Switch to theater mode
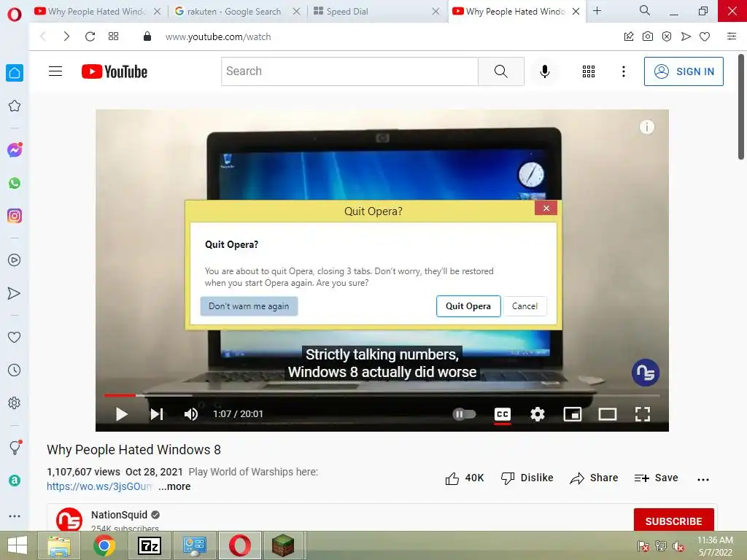Screen dimensions: 747x560 (x=608, y=414)
